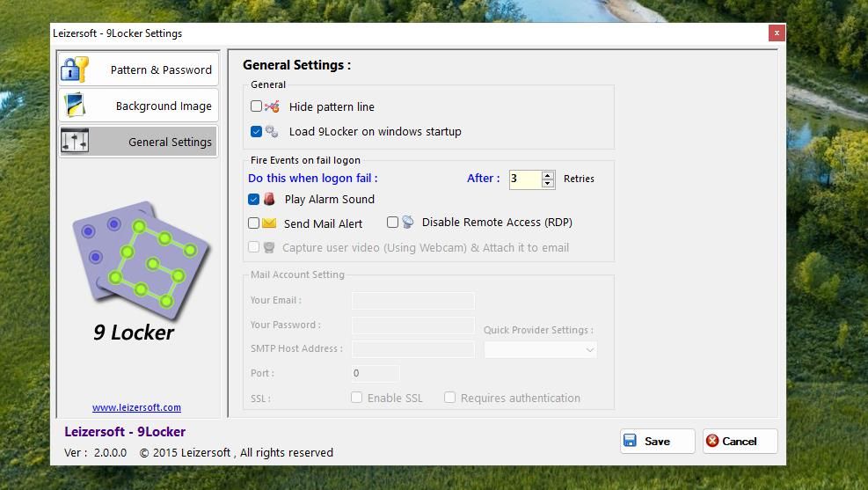This screenshot has height=490, width=868.
Task: Disable the Play Alarm Sound checkbox
Action: [253, 200]
